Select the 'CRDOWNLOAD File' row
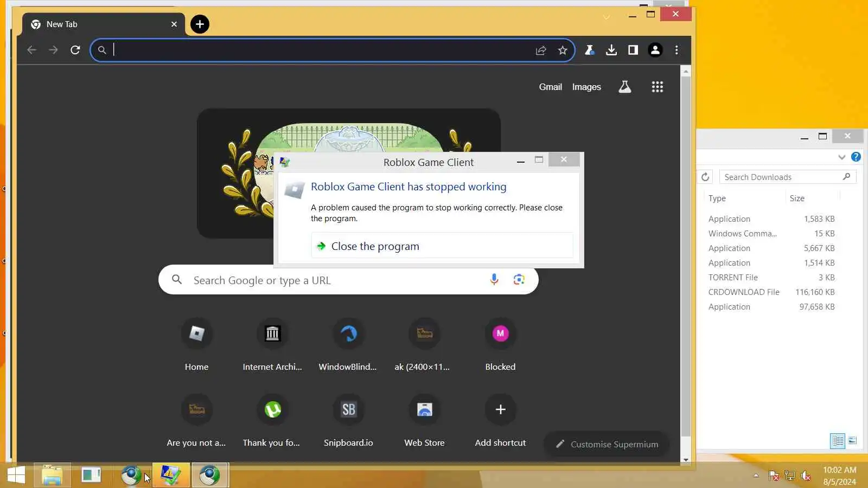The image size is (868, 488). 772,292
